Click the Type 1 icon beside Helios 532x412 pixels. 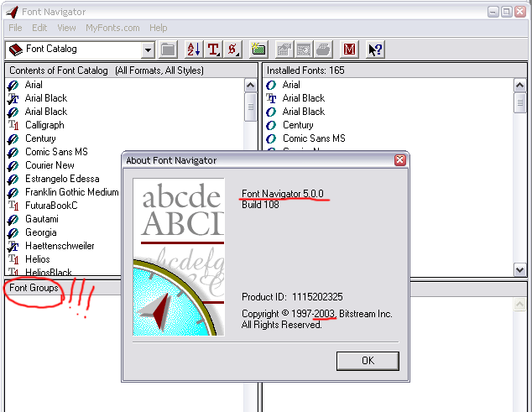click(x=13, y=259)
